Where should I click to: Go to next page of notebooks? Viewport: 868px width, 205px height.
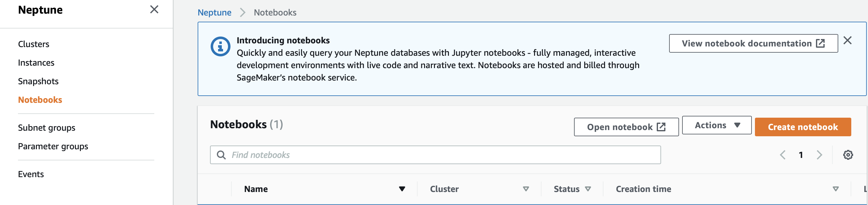819,155
